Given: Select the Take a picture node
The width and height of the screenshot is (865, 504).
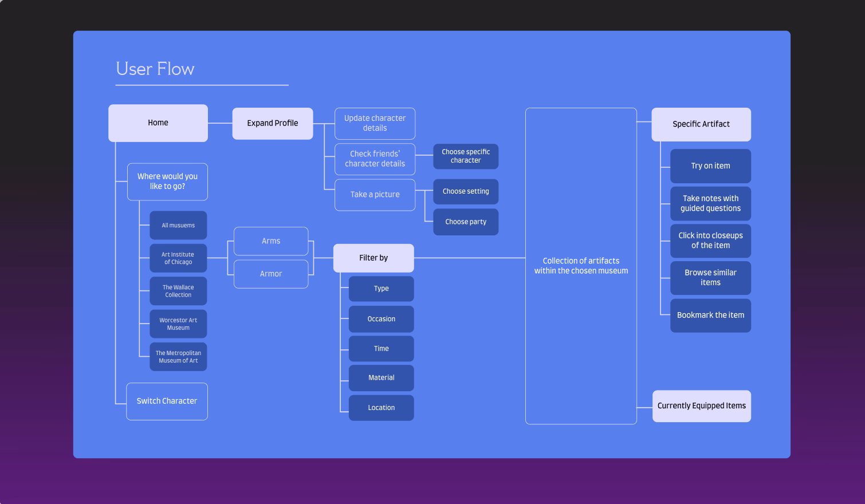Looking at the screenshot, I should tap(375, 195).
